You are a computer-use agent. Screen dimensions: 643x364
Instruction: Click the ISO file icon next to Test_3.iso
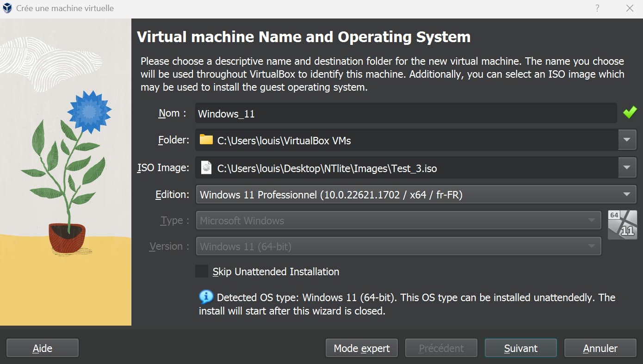click(x=205, y=167)
